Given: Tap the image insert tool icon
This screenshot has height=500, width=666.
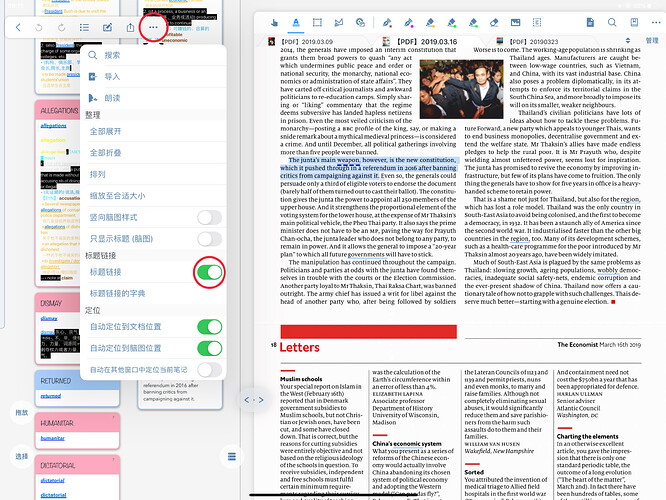Looking at the screenshot, I should pyautogui.click(x=515, y=23).
